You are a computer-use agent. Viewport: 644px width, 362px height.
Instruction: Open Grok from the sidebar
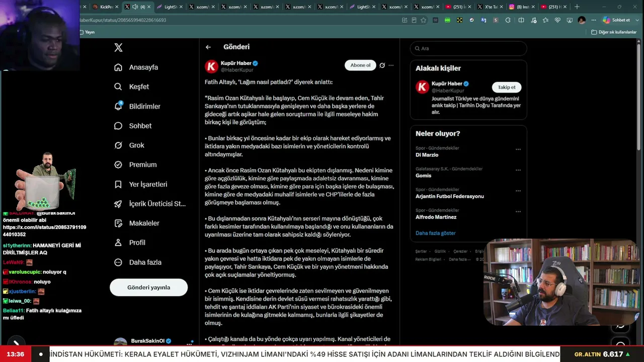click(129, 145)
